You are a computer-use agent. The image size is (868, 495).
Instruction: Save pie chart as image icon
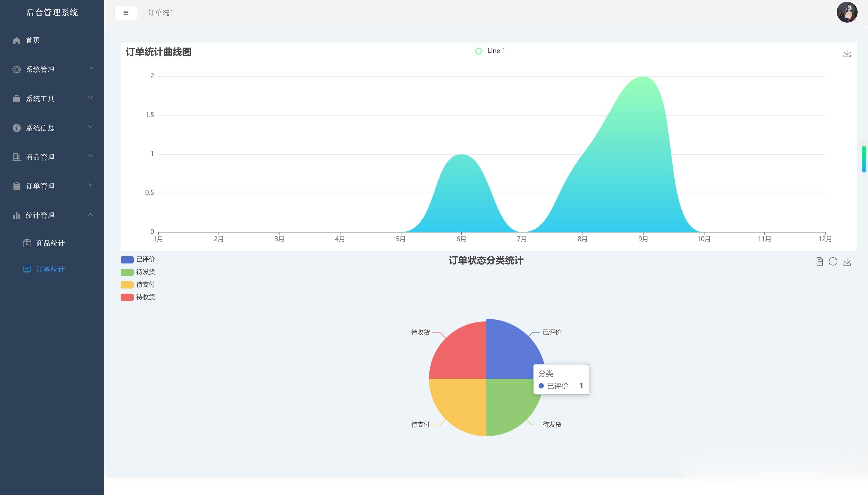click(x=847, y=261)
